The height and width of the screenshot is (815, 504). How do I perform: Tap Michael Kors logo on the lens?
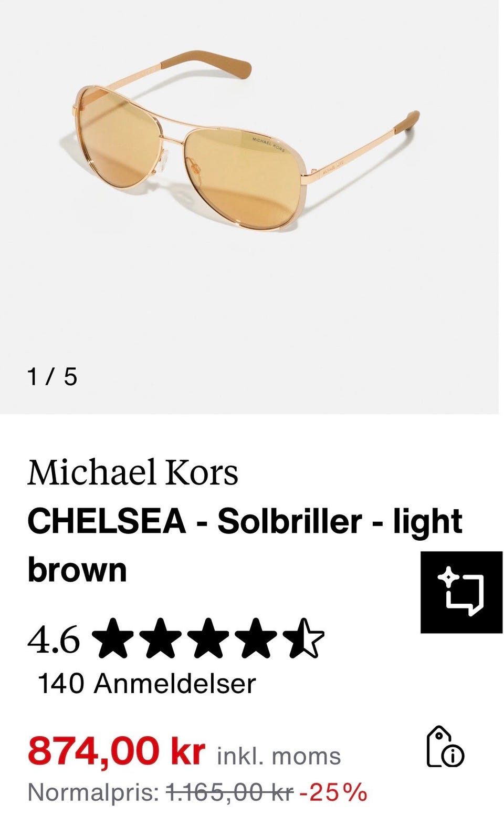click(x=268, y=144)
